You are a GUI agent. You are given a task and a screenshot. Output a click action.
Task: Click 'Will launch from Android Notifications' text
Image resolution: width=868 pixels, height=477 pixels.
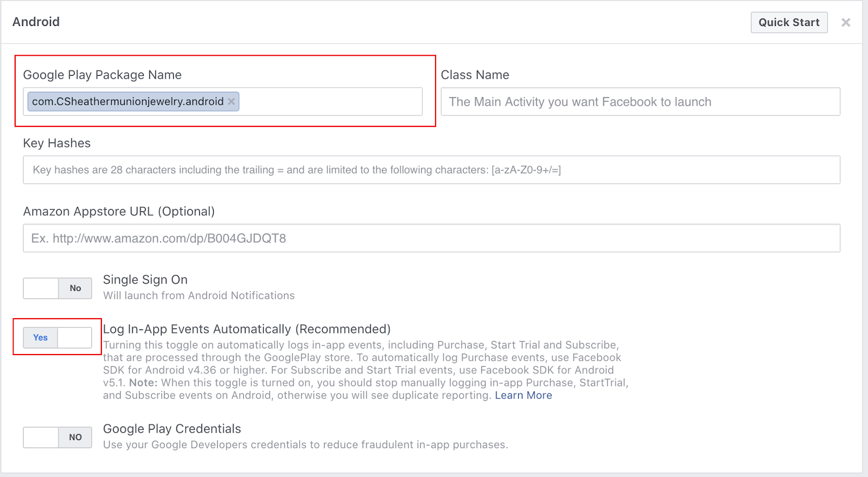pos(199,295)
